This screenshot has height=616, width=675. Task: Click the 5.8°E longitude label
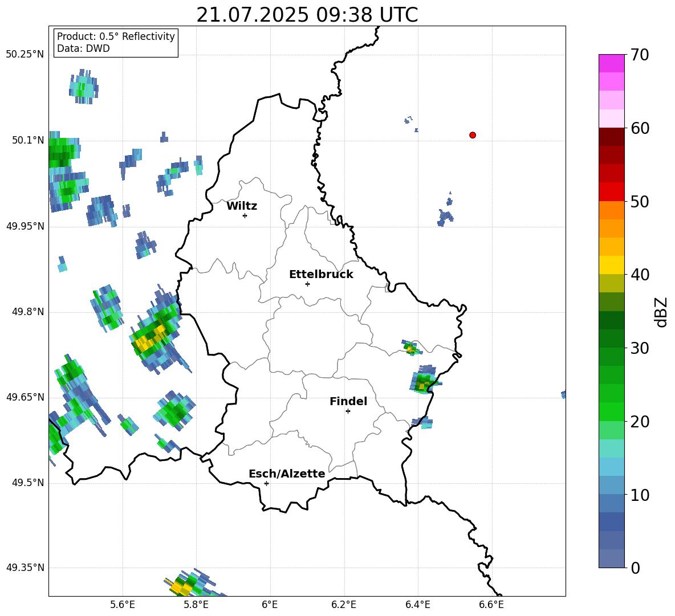pos(196,605)
